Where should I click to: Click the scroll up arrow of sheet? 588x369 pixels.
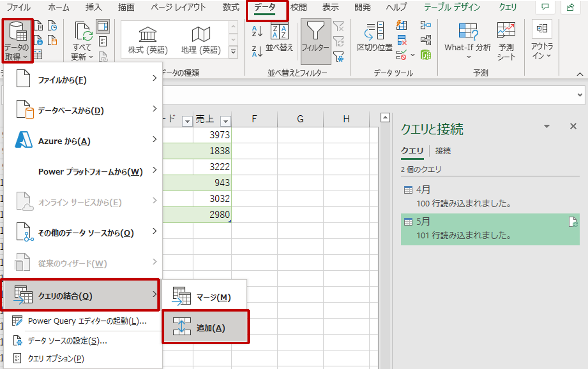pos(385,118)
